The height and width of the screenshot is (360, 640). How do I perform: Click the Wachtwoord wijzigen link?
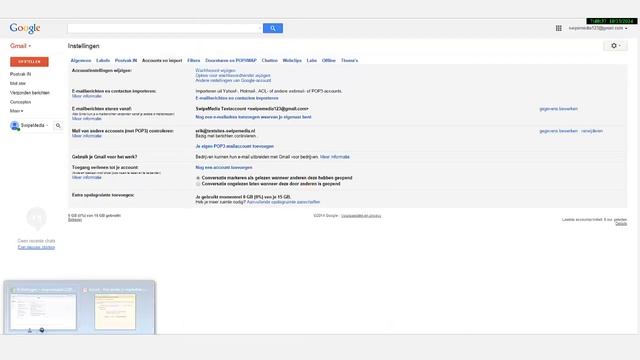(x=216, y=71)
